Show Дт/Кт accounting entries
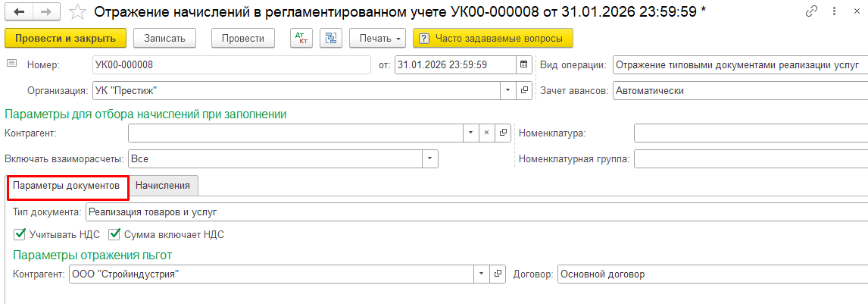Viewport: 868px width, 304px height. (301, 38)
